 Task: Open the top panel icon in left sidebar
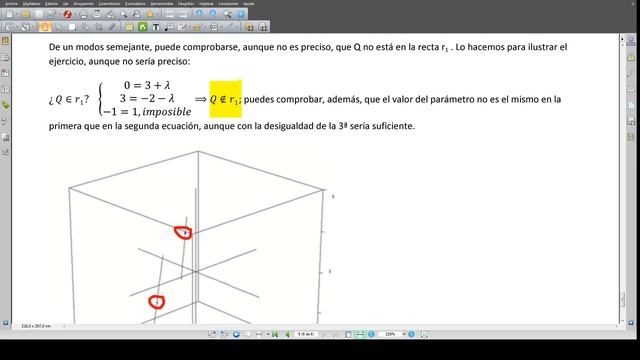[x=5, y=41]
